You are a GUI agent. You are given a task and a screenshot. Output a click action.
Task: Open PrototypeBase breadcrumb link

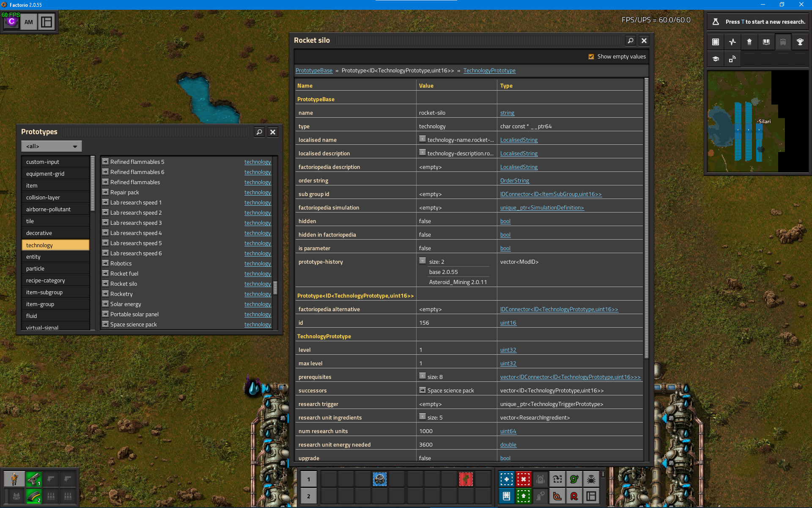(x=314, y=70)
